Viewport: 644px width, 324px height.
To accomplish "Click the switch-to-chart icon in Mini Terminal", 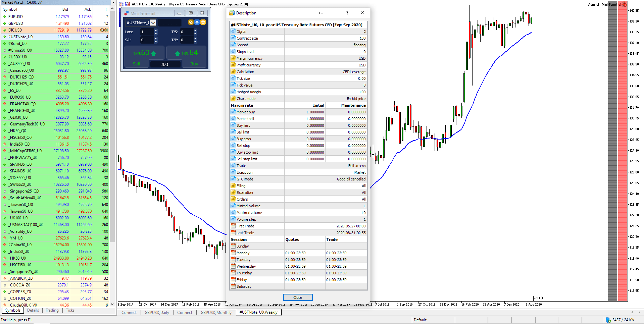I will 191,22.
